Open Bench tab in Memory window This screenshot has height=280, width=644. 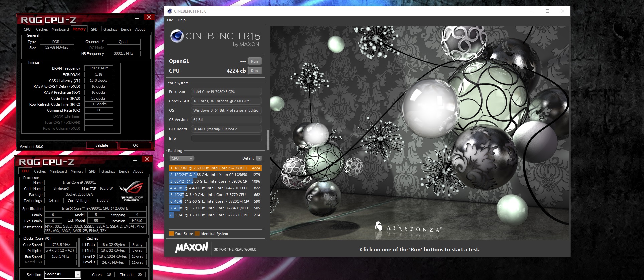tap(126, 29)
